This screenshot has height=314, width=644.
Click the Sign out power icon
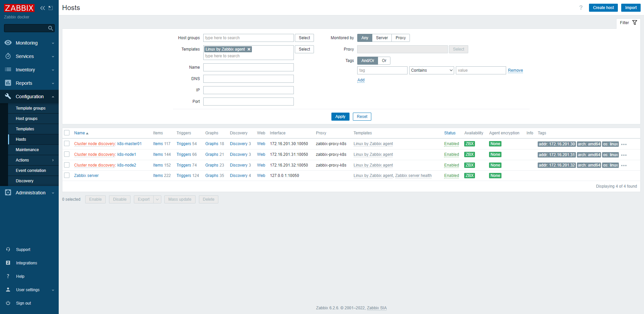(8, 303)
